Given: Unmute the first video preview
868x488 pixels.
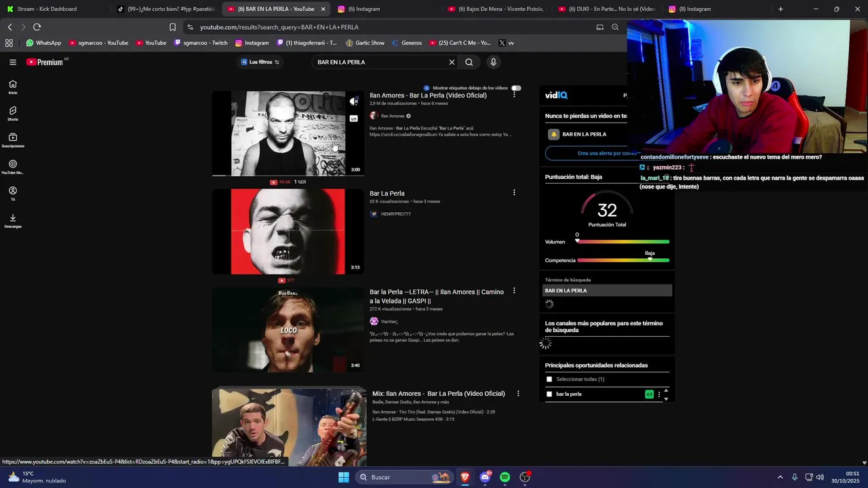Looking at the screenshot, I should [354, 101].
